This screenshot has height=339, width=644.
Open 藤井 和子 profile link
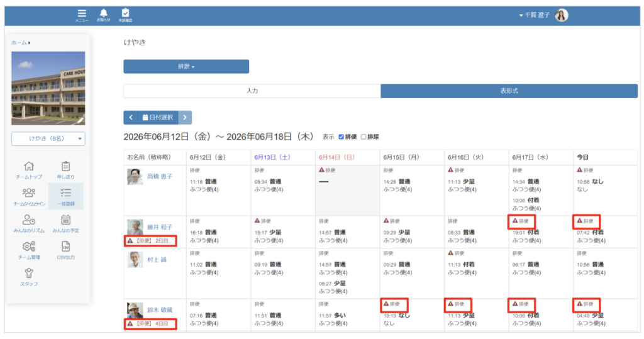tap(160, 227)
